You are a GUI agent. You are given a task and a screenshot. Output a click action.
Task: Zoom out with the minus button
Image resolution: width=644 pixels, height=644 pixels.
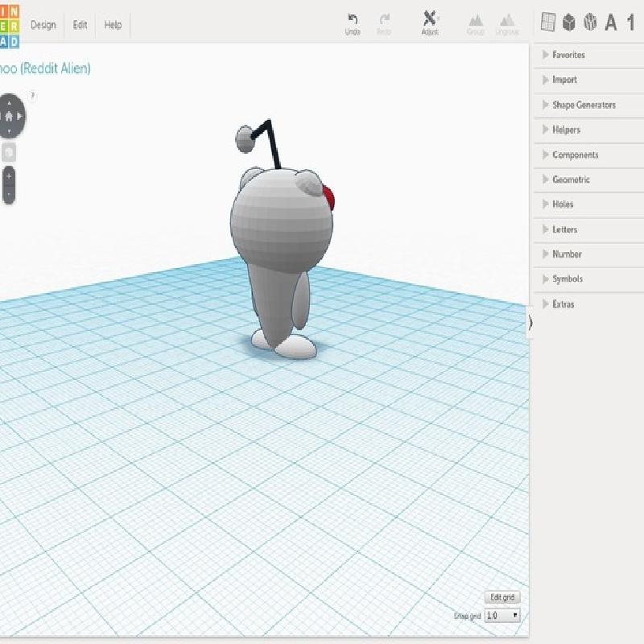[x=9, y=195]
